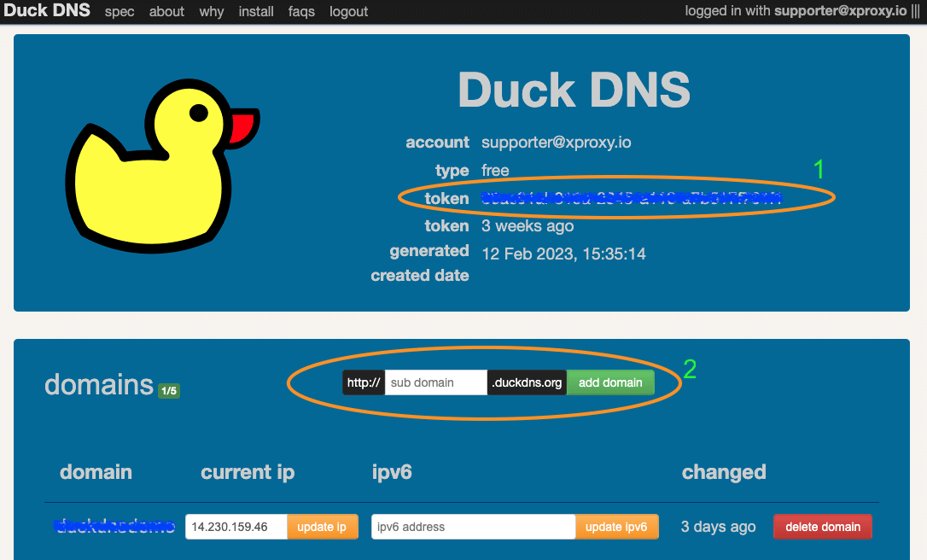Click the logout link in navbar
Image resolution: width=927 pixels, height=560 pixels.
[x=349, y=12]
